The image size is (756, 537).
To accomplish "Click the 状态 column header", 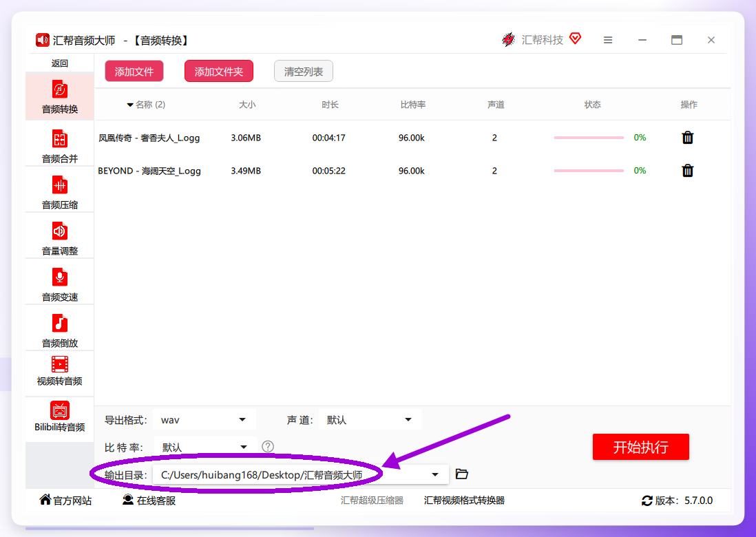I will [x=593, y=105].
